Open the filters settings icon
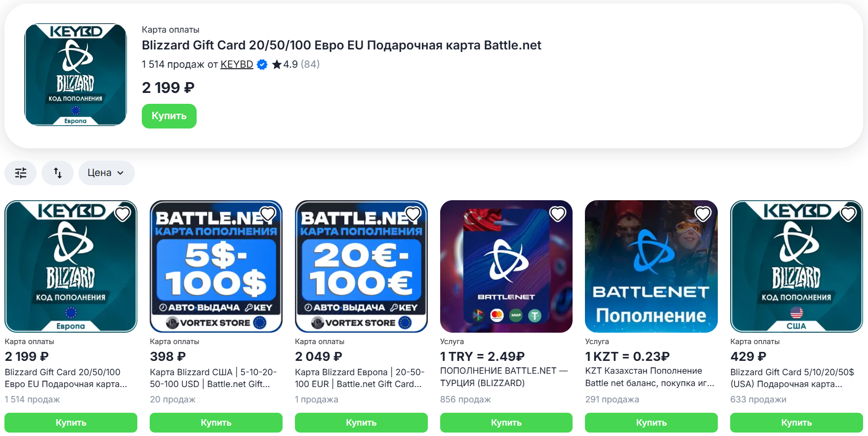The width and height of the screenshot is (868, 436). tap(21, 173)
